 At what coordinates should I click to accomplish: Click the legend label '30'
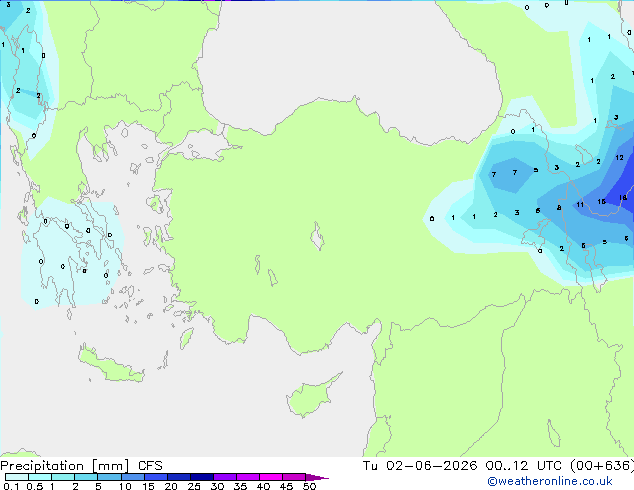[217, 486]
